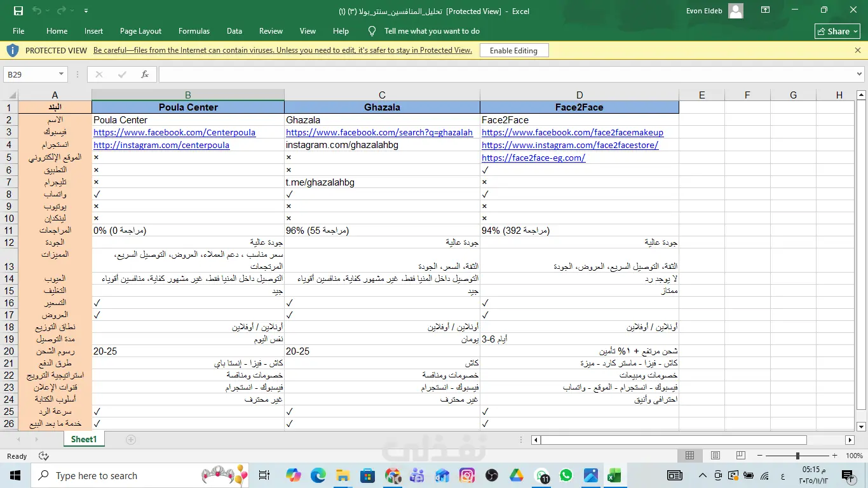
Task: Open the Redo history dropdown arrow
Action: [x=72, y=11]
